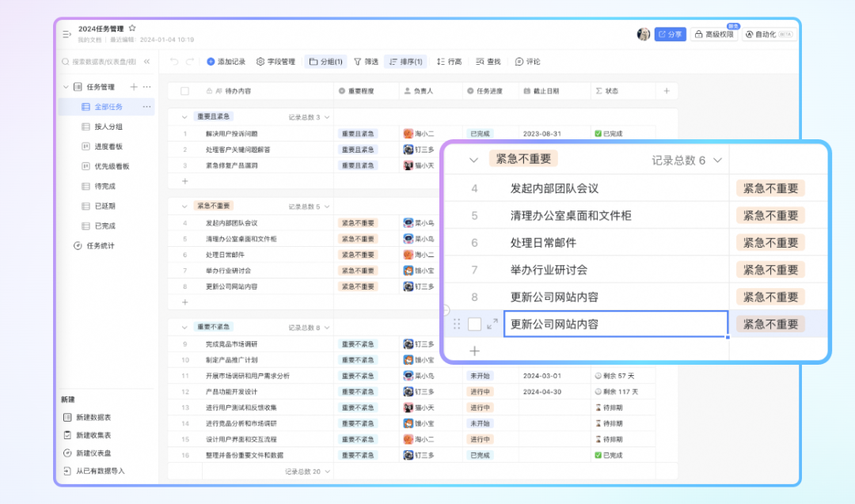Open the 记录总数 6 dropdown in zoomed panel

pos(718,160)
